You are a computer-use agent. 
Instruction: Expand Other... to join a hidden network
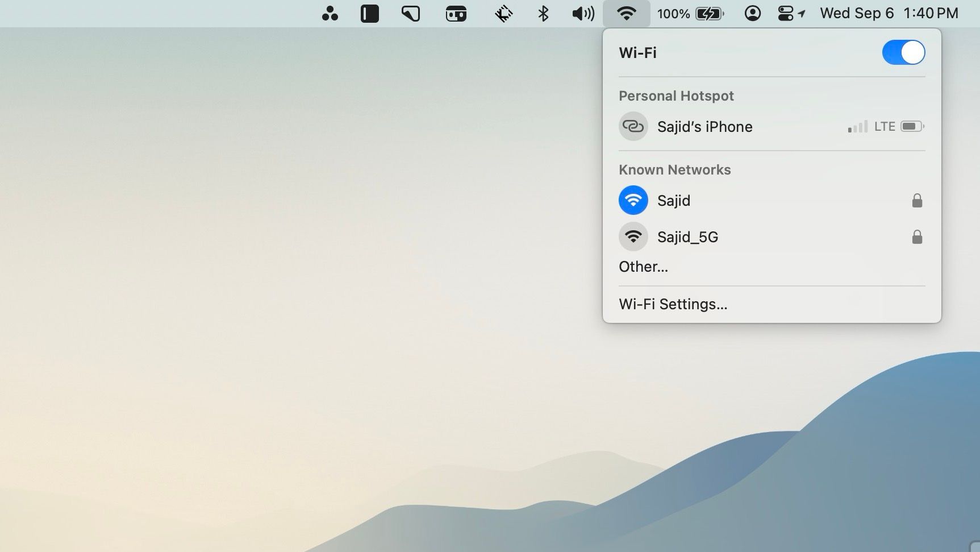tap(643, 267)
